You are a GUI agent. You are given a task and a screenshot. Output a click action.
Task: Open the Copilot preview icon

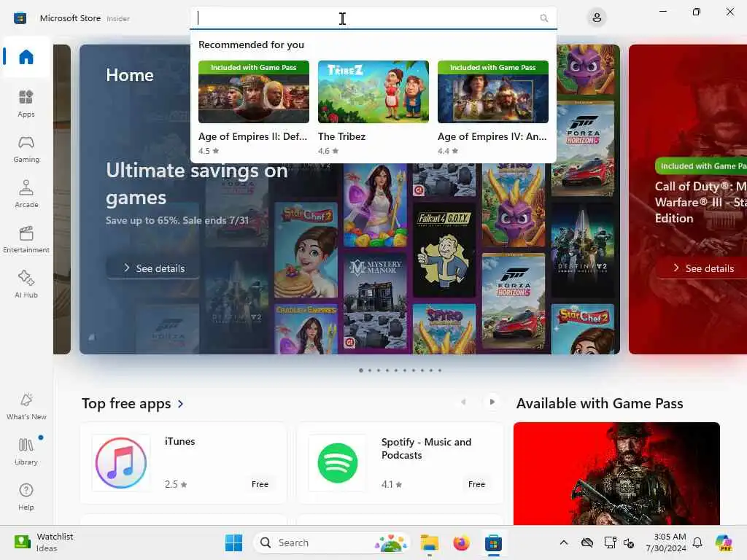click(724, 542)
